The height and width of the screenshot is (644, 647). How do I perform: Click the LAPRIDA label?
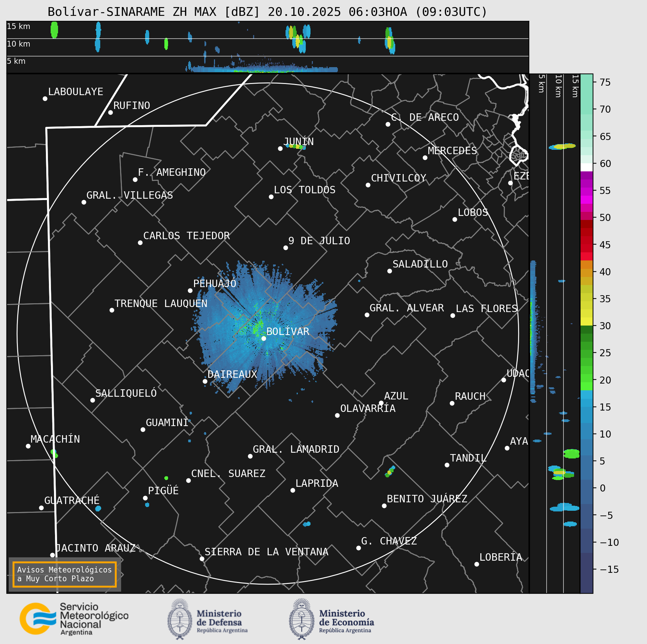point(317,483)
